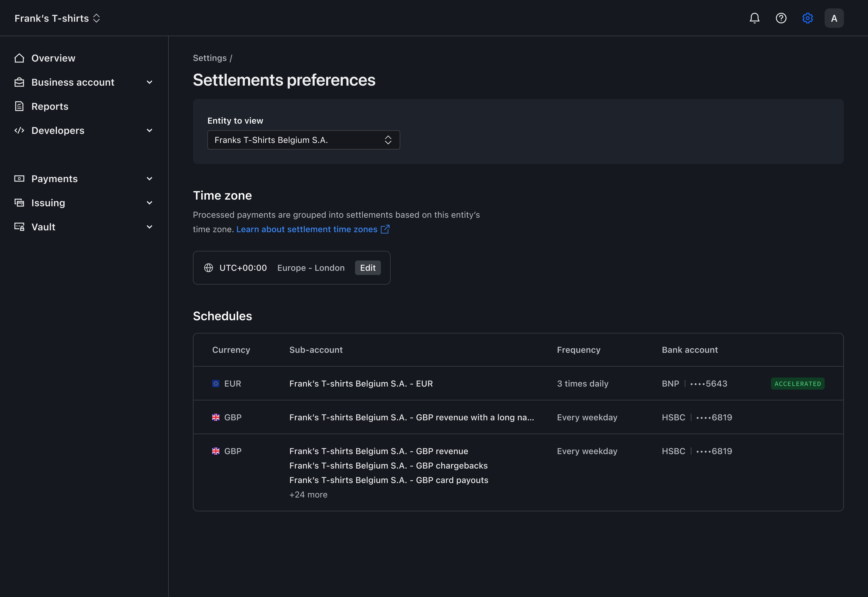Click the Payments icon in sidebar
The width and height of the screenshot is (868, 597).
tap(19, 178)
